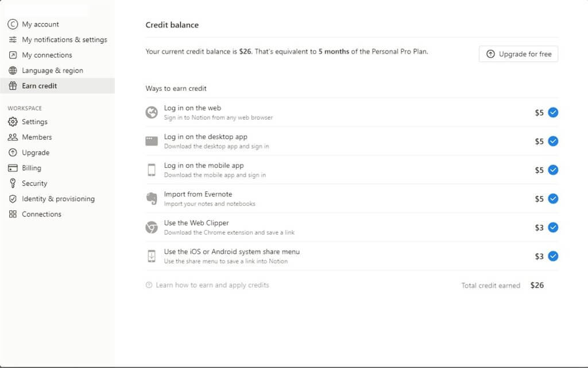Toggle the checkmark for system share menu
Image resolution: width=588 pixels, height=368 pixels.
553,256
